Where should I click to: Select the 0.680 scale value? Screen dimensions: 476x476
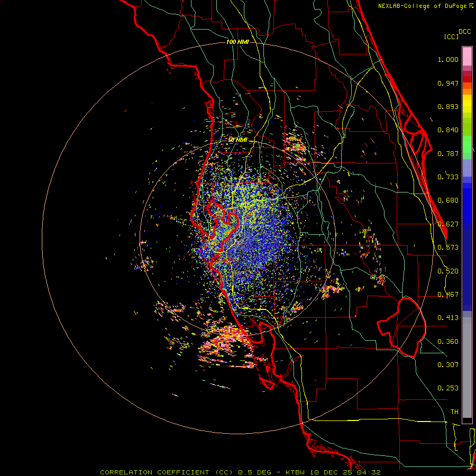coord(448,200)
